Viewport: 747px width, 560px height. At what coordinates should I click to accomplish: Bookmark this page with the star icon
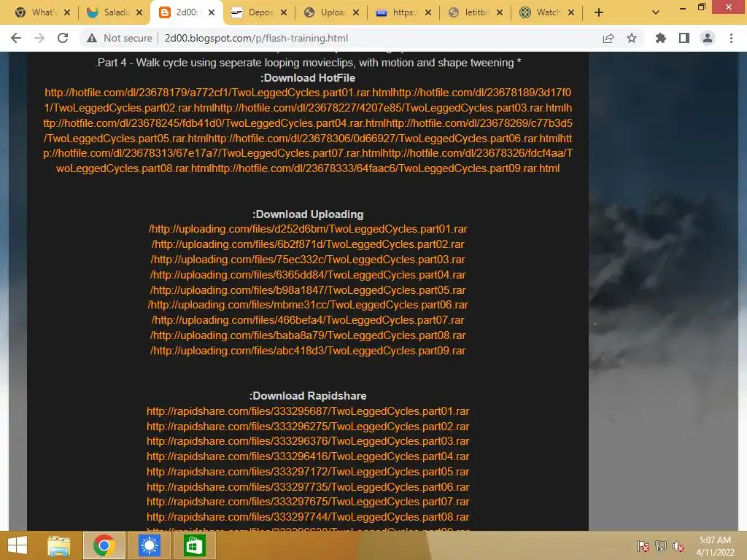pyautogui.click(x=632, y=38)
